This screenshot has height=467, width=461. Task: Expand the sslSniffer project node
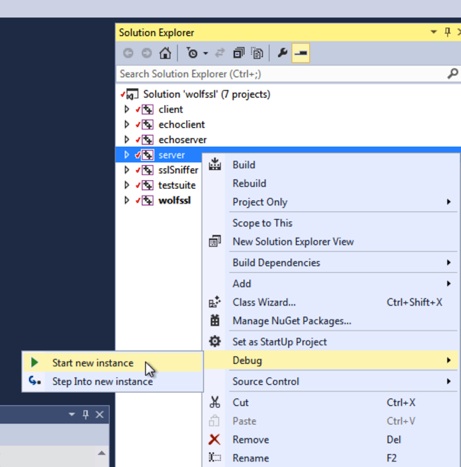click(127, 170)
